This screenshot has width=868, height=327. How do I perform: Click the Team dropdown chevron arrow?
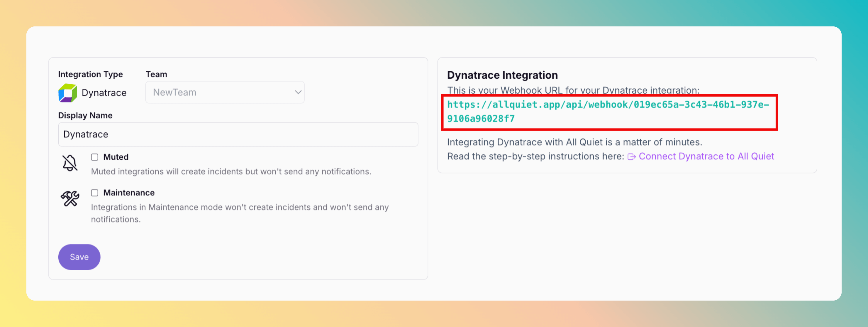coord(298,92)
